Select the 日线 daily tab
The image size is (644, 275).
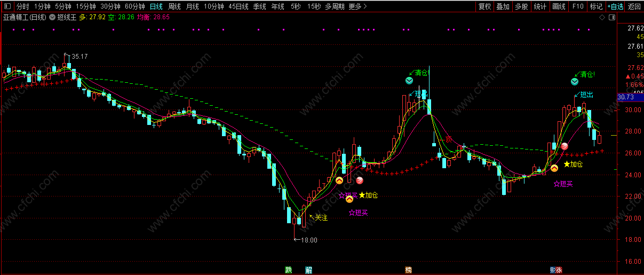coord(156,6)
